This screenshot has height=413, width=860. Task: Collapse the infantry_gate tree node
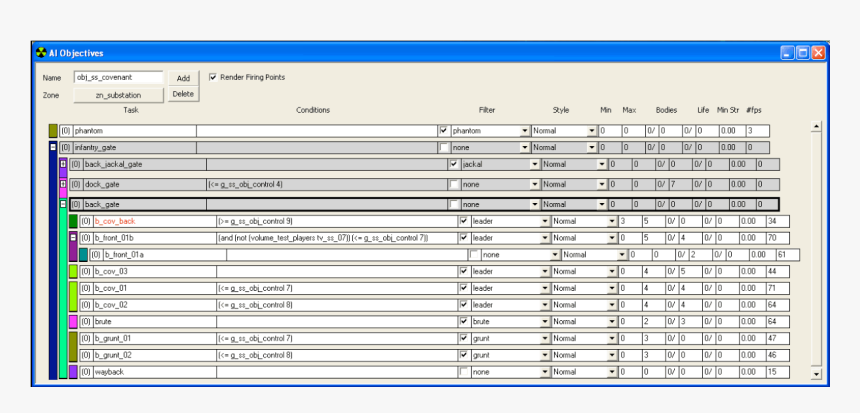53,147
